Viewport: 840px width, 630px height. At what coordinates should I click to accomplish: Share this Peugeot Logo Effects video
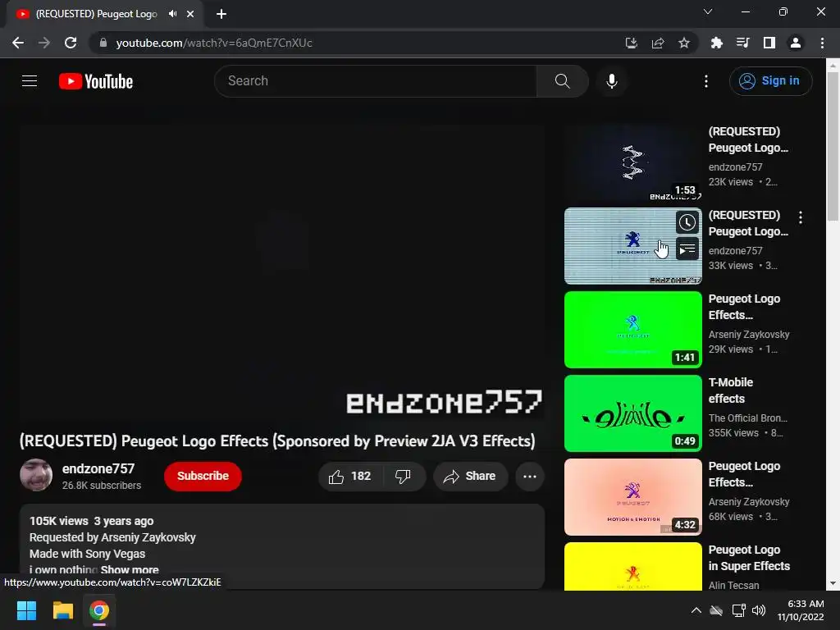click(470, 477)
